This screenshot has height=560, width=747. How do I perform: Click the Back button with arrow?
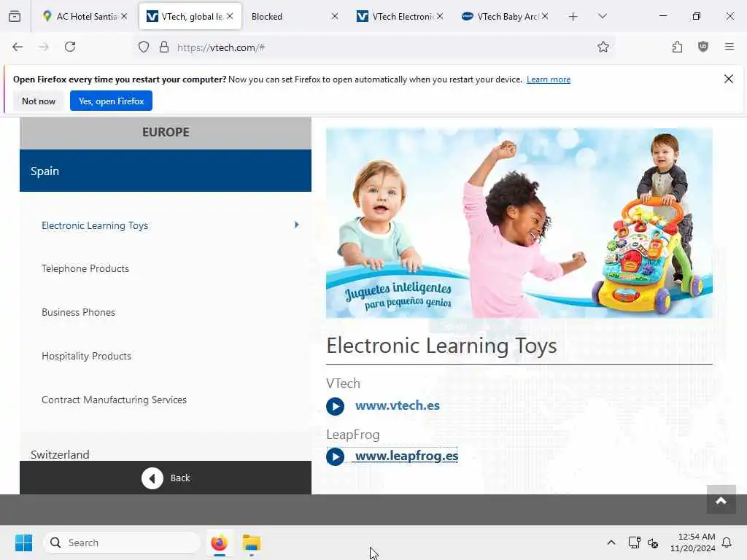(166, 478)
